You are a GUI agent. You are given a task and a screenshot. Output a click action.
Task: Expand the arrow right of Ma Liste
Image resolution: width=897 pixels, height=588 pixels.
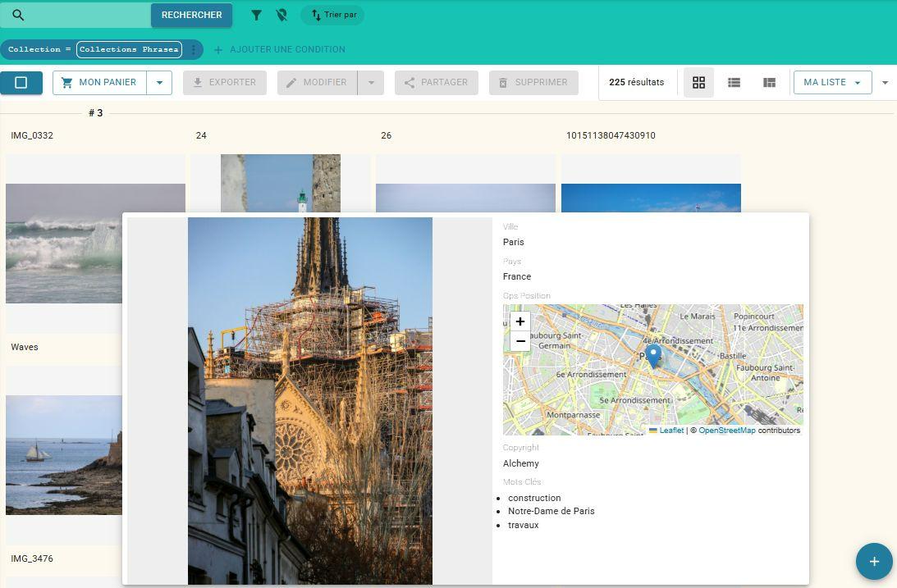pos(885,83)
